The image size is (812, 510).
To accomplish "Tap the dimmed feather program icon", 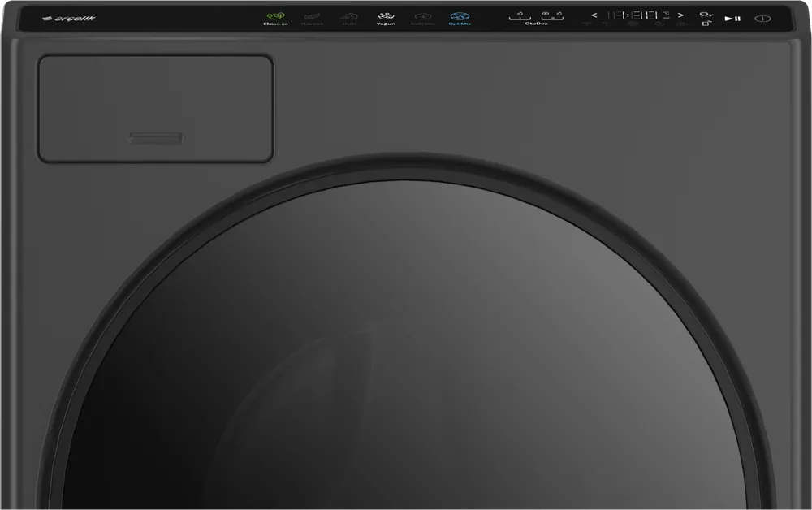I will [x=312, y=16].
